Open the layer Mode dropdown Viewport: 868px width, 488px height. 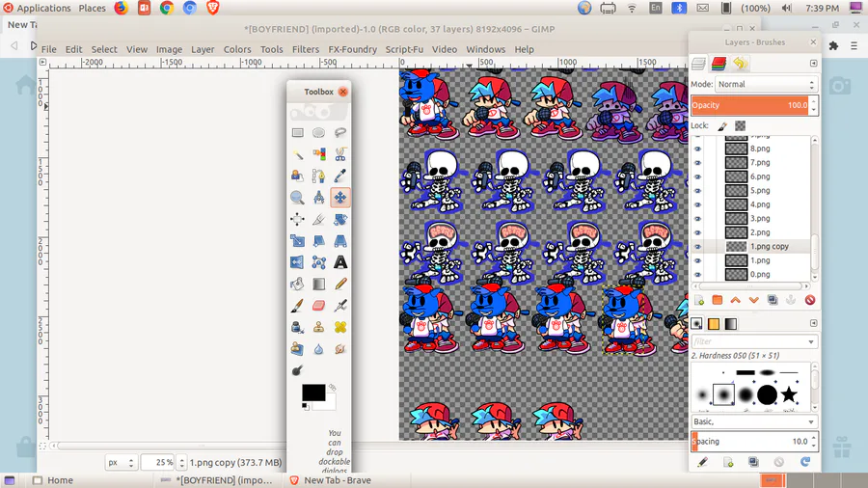766,84
